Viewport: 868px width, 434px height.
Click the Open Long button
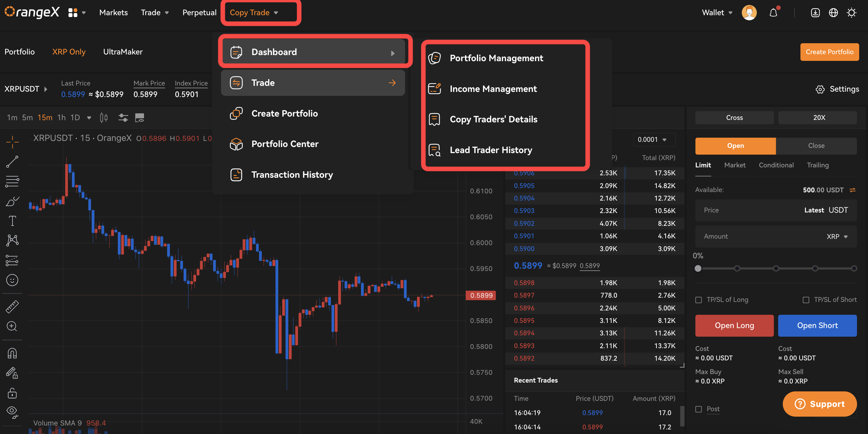pos(734,326)
